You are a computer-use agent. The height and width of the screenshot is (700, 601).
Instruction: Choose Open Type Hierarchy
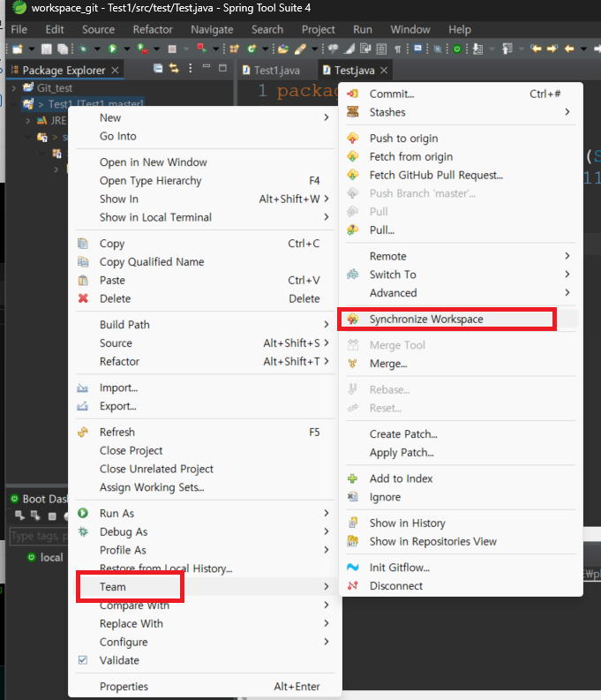(x=205, y=180)
